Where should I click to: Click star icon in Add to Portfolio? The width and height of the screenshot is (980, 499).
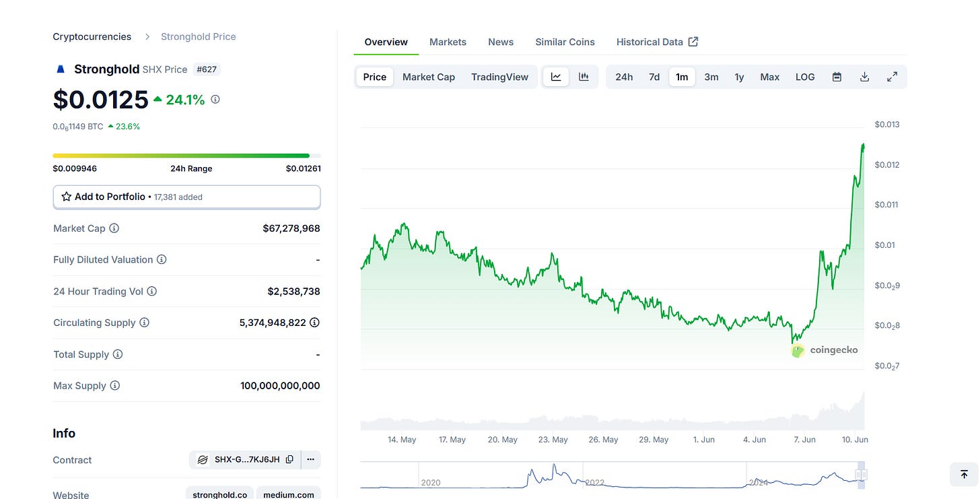pos(66,197)
